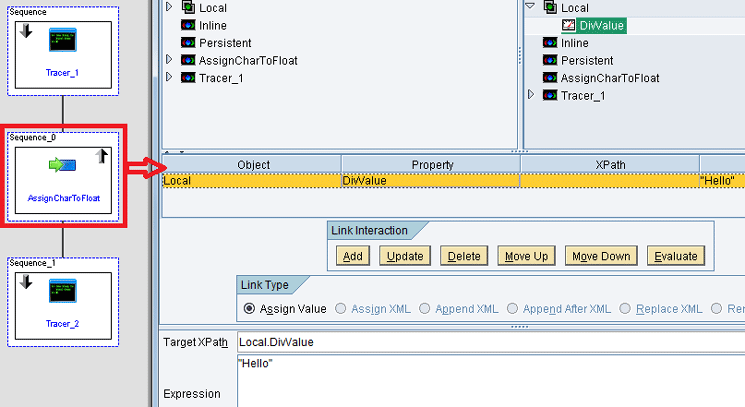Select the AssignCharToFloat action icon
Viewport: 745px width, 407px height.
[x=62, y=165]
